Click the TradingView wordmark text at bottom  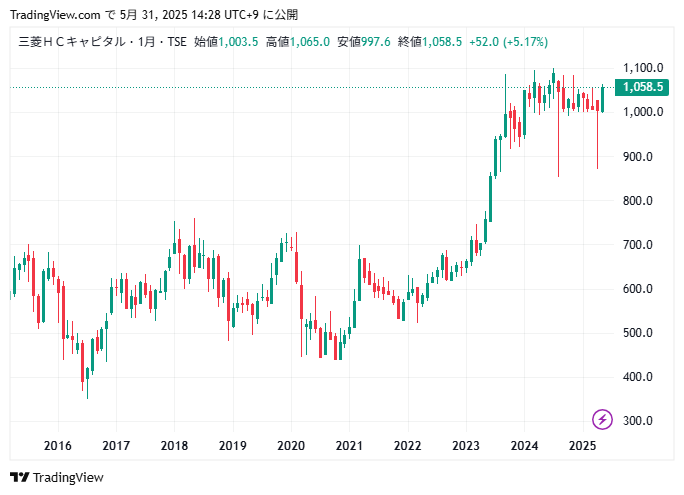tap(68, 478)
